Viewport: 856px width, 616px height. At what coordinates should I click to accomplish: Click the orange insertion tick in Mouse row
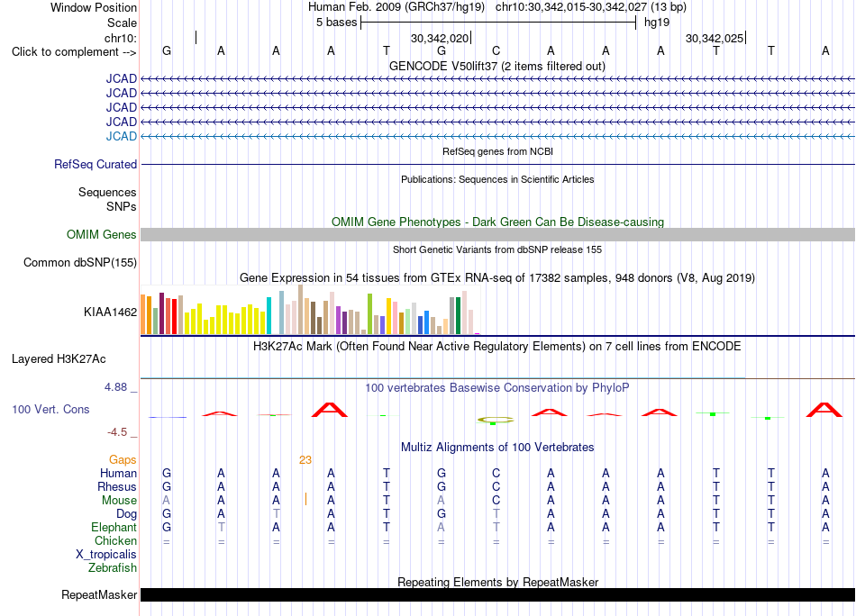[x=305, y=499]
